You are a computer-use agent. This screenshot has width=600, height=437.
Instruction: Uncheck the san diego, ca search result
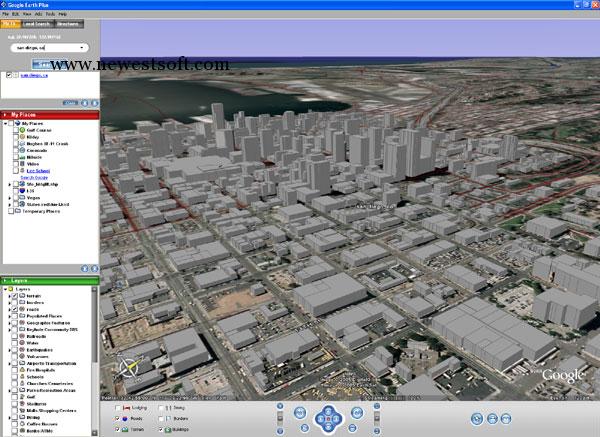9,75
